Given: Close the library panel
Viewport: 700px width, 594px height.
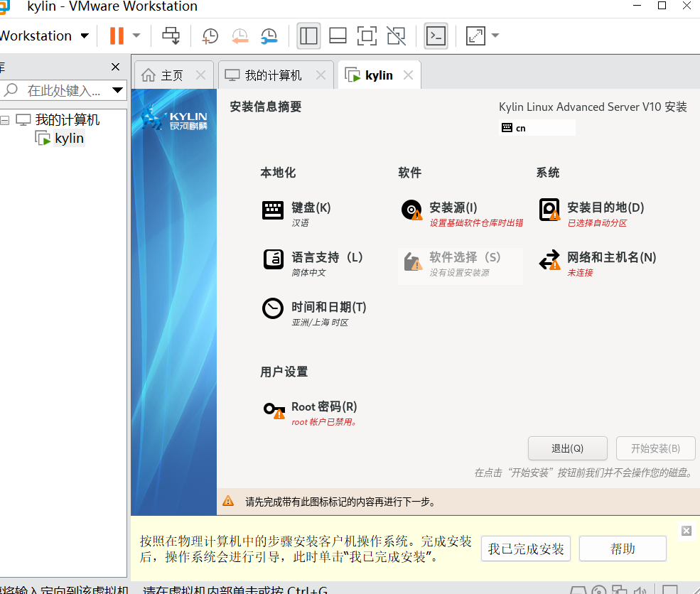Looking at the screenshot, I should coord(115,67).
